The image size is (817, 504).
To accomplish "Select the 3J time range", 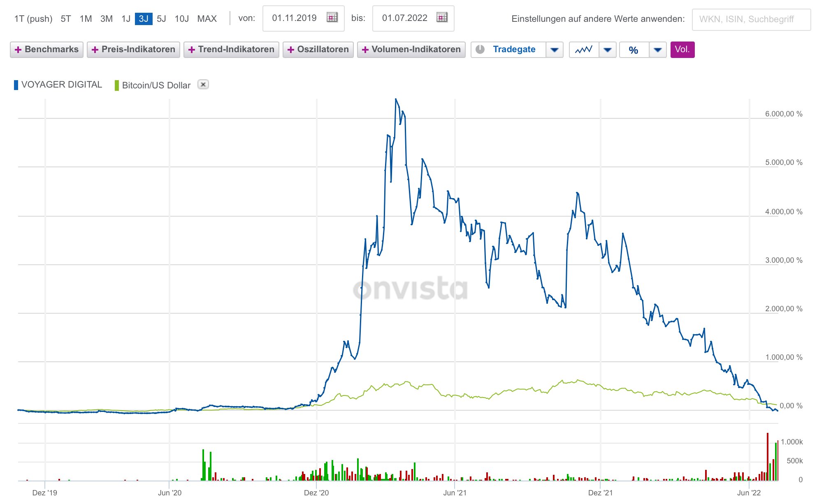I will point(143,19).
